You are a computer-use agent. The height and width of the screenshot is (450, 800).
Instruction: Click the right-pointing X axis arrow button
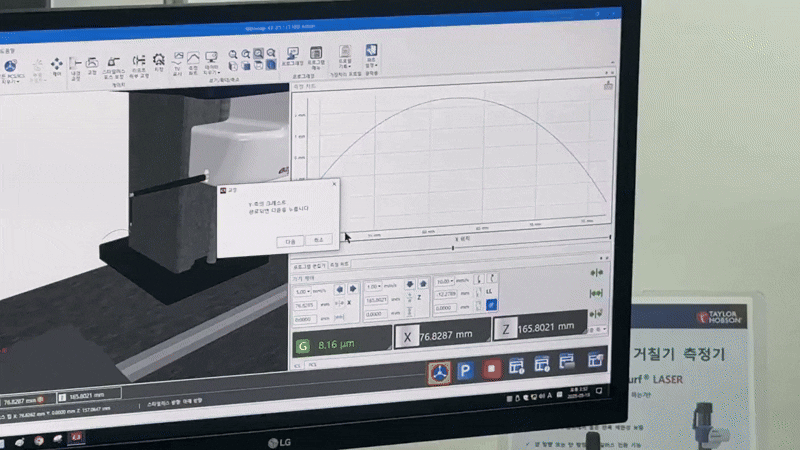tap(352, 289)
